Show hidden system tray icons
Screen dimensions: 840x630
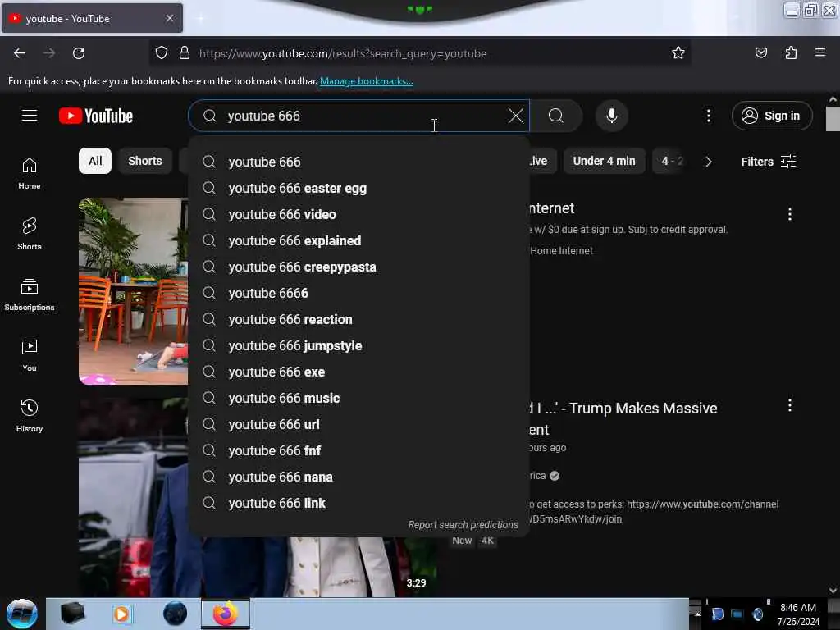click(x=697, y=614)
